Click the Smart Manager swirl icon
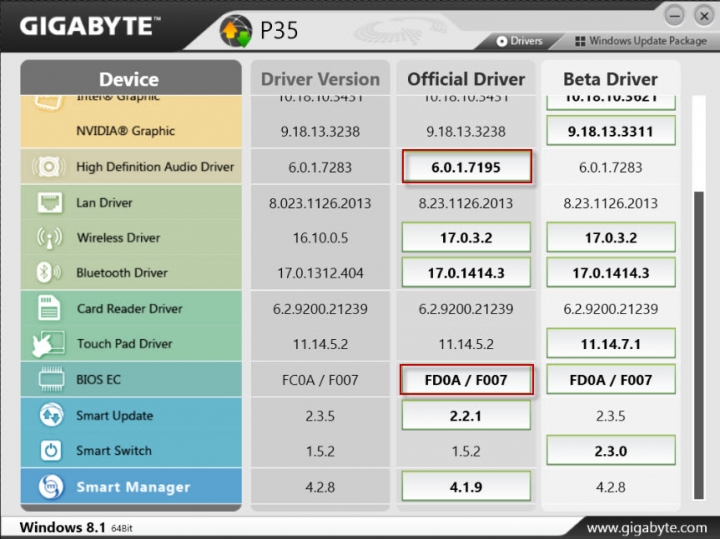This screenshot has height=539, width=720. tap(51, 487)
